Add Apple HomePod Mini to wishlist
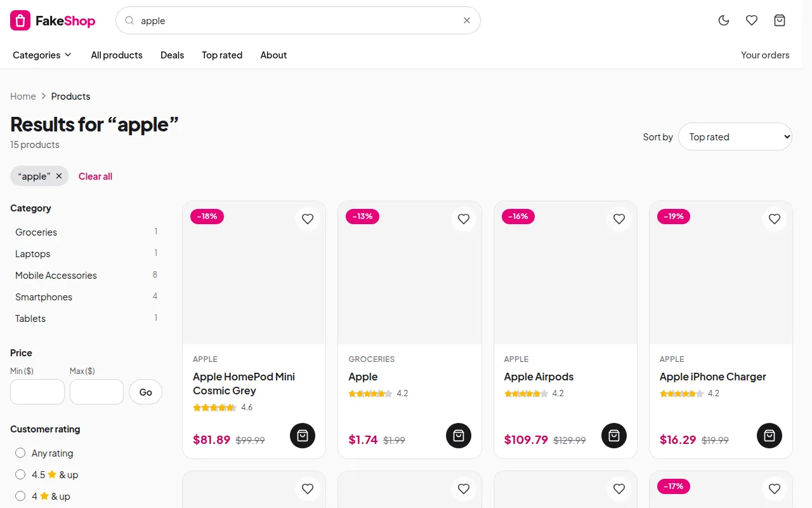This screenshot has height=508, width=812. (x=308, y=219)
